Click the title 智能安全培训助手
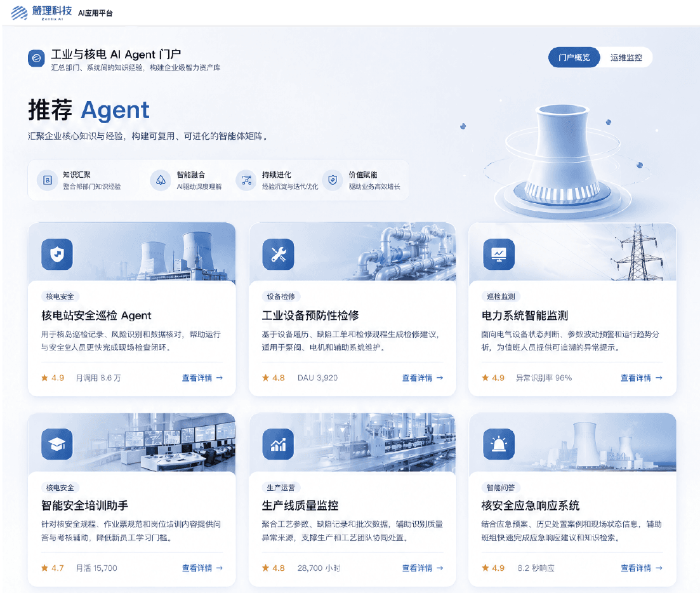Image resolution: width=700 pixels, height=593 pixels. [85, 506]
